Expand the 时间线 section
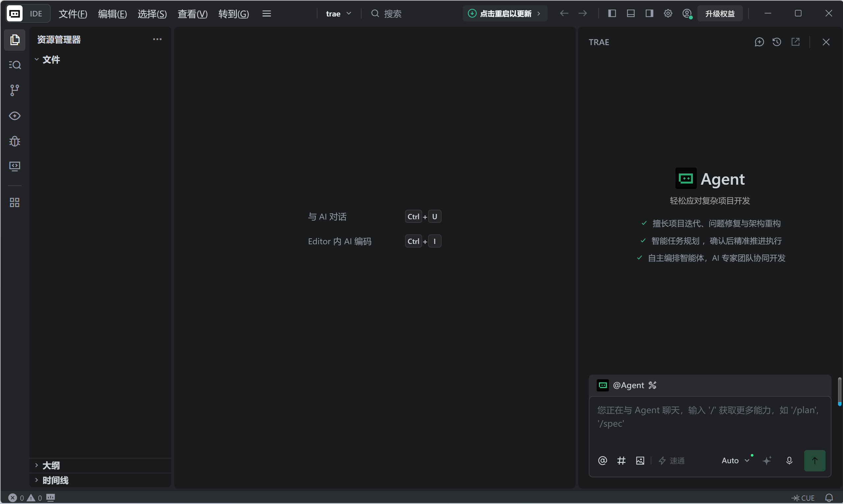Viewport: 843px width, 504px height. click(55, 480)
